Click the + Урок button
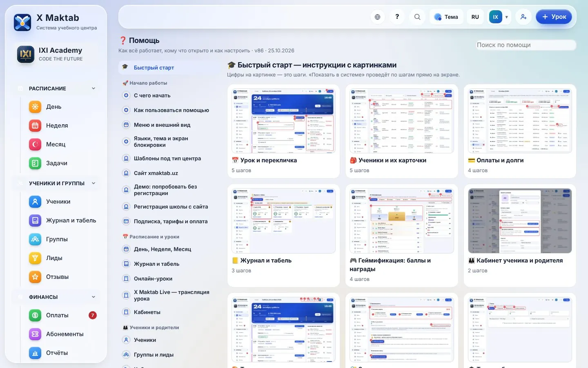The height and width of the screenshot is (368, 588). coord(554,17)
